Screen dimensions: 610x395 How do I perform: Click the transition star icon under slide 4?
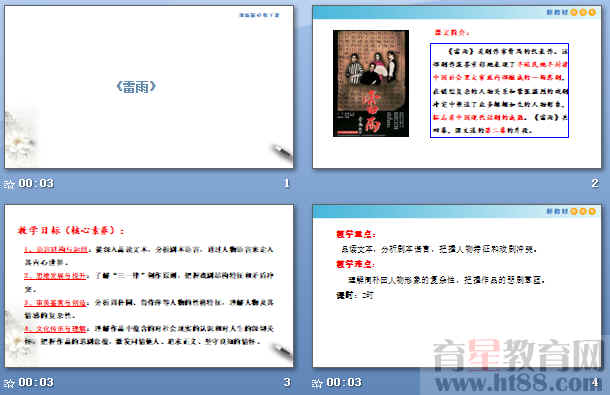click(317, 383)
